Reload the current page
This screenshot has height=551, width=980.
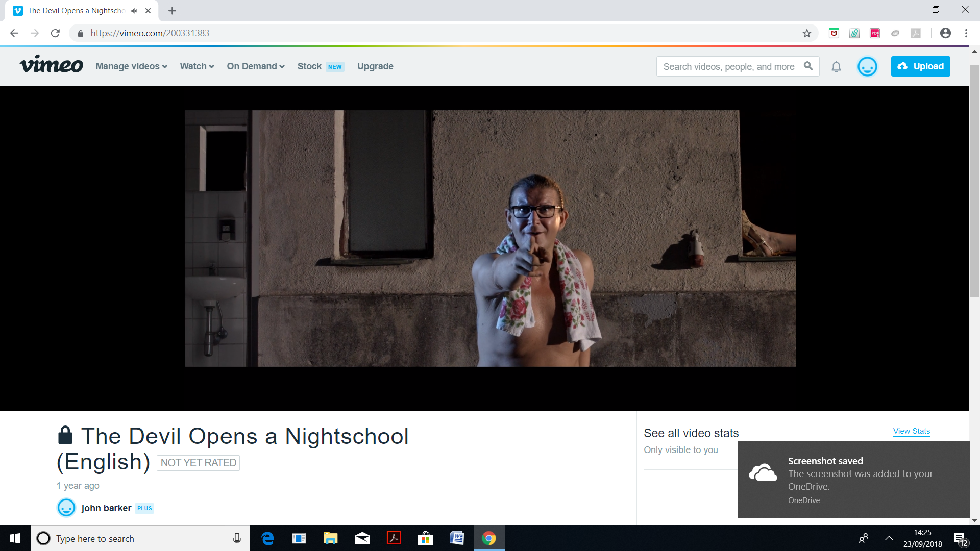[x=55, y=33]
